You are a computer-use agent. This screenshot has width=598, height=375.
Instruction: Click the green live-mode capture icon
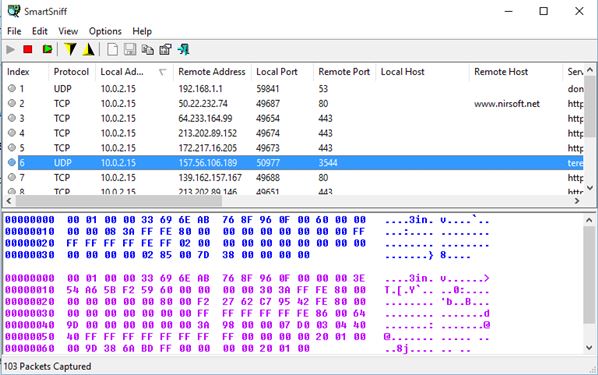[47, 49]
